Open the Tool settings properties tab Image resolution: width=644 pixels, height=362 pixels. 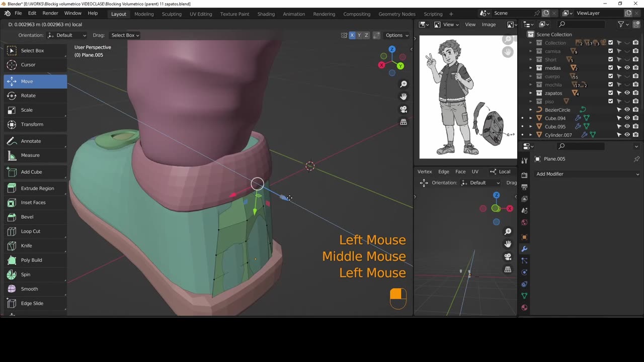coord(524,160)
